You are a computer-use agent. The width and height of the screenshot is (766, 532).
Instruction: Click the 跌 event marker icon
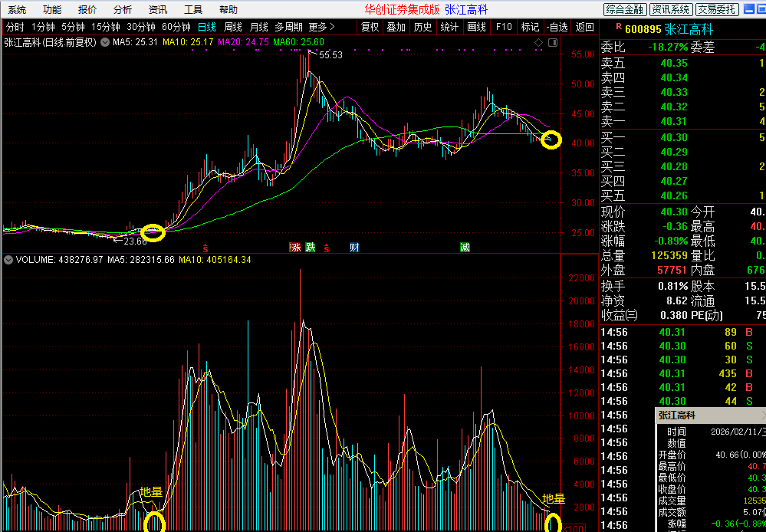point(311,247)
